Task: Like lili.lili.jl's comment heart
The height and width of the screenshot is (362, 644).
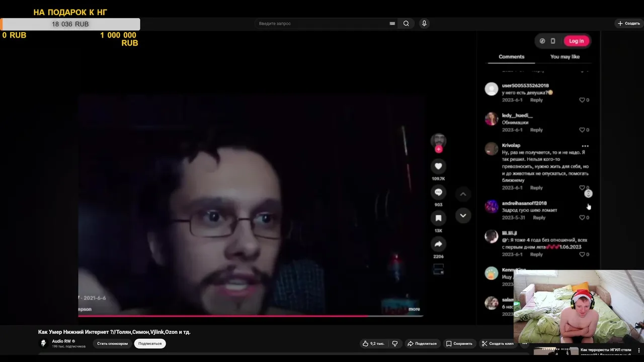Action: pos(582,254)
